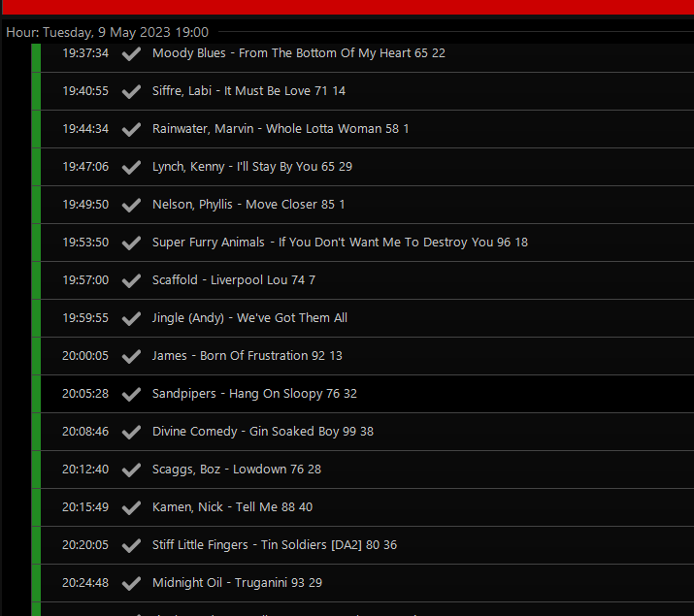
Task: Select Jingle (Andy) - We've Got Them All
Action: click(x=363, y=318)
